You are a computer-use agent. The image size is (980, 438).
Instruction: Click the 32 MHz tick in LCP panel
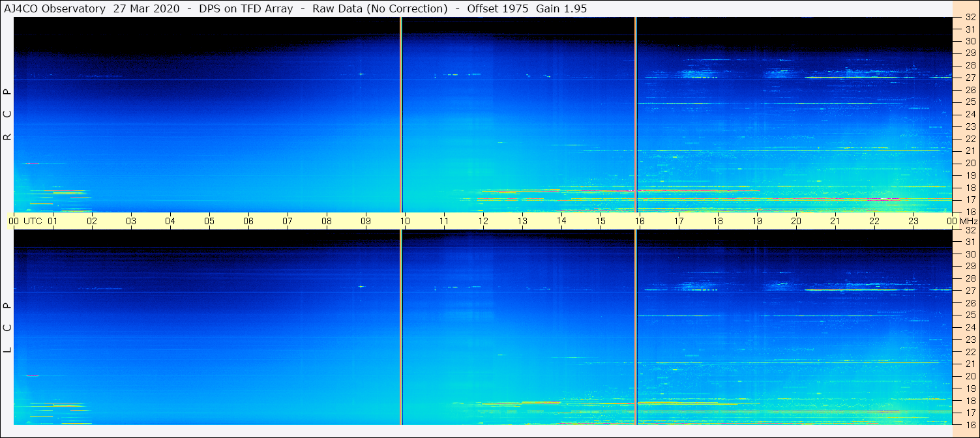click(x=970, y=229)
